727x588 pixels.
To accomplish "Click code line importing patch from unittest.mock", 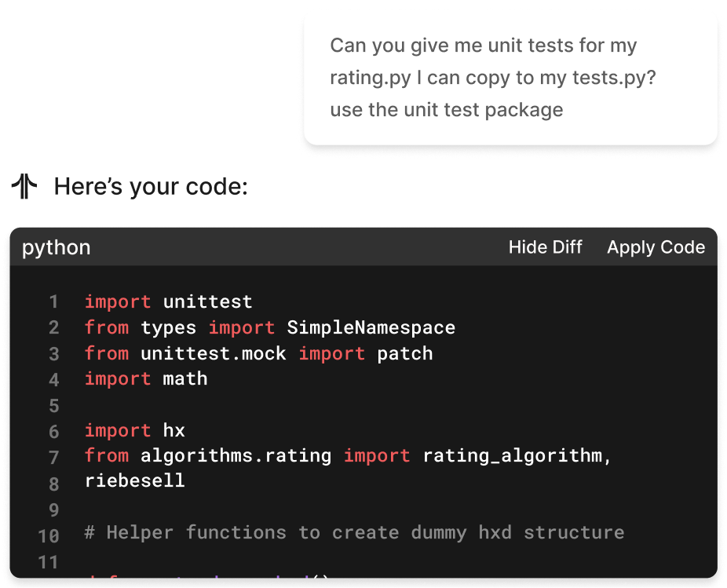I will tap(259, 354).
